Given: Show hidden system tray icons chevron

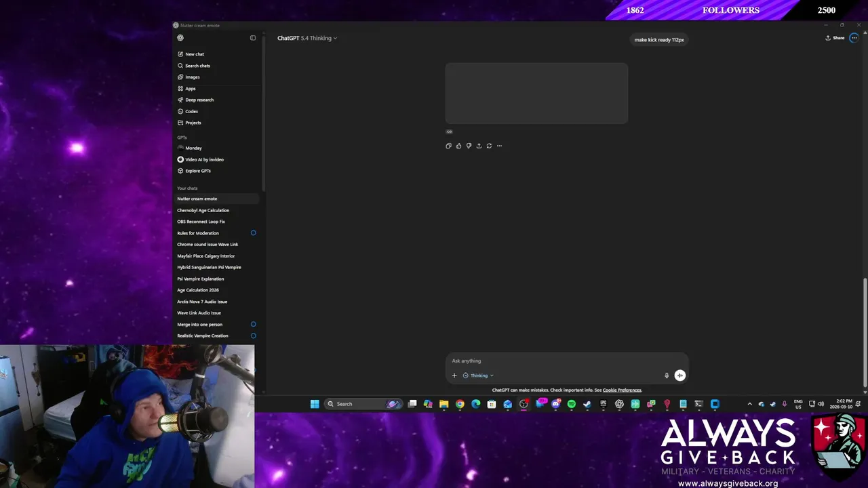Looking at the screenshot, I should click(x=749, y=404).
